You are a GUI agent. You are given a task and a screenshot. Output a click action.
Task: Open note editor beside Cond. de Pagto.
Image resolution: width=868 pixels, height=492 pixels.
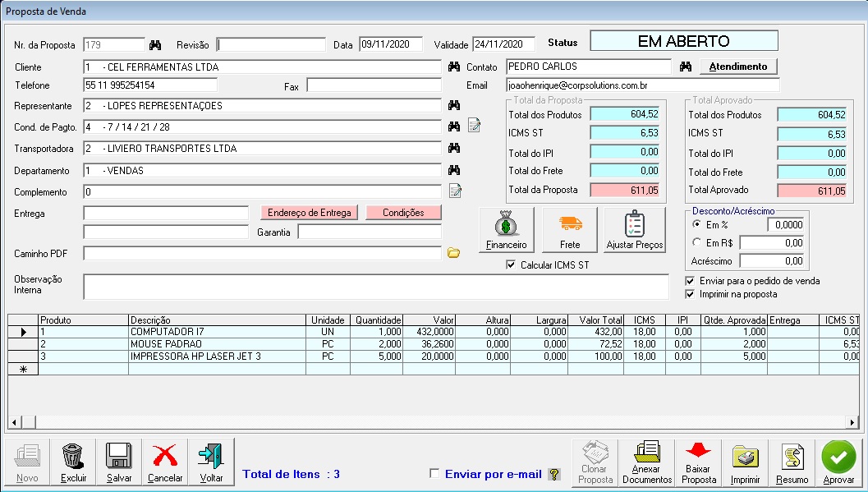[x=474, y=126]
